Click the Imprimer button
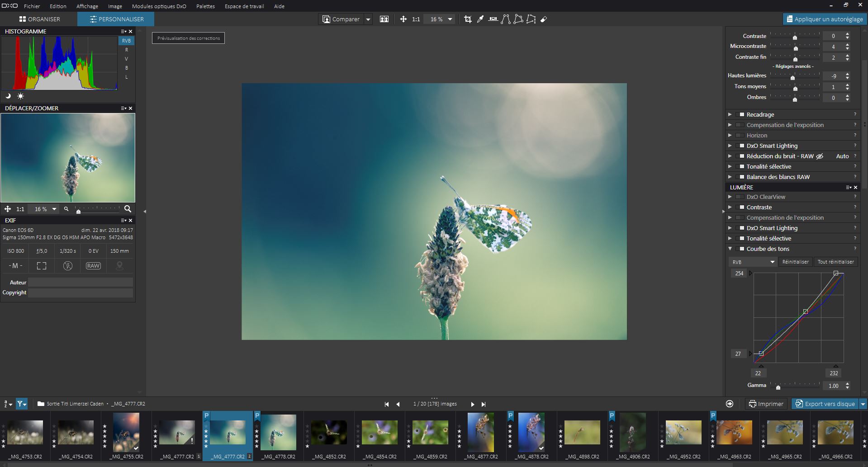Screen dimensions: 868x467 click(766, 404)
